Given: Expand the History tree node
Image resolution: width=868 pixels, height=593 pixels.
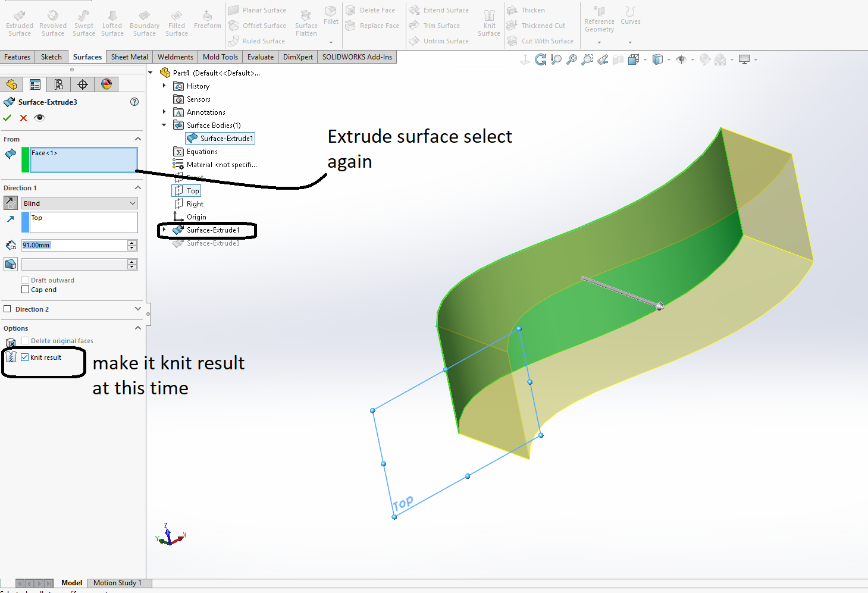Looking at the screenshot, I should click(164, 86).
